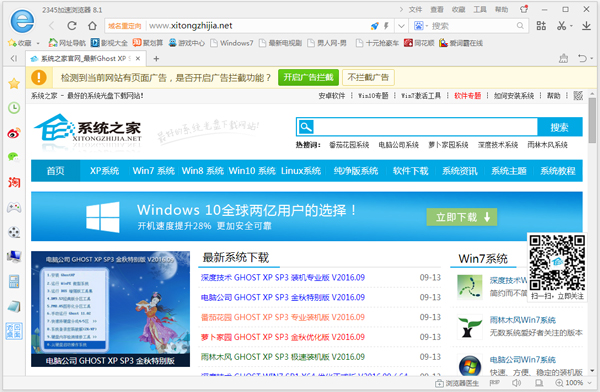
Task: Open the game controller icon in sidebar
Action: click(14, 207)
